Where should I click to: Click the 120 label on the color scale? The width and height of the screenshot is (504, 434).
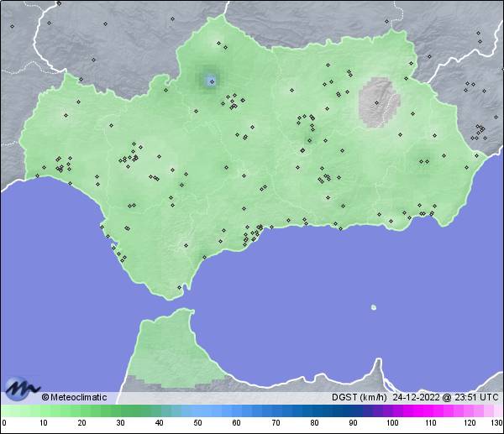tap(470, 422)
